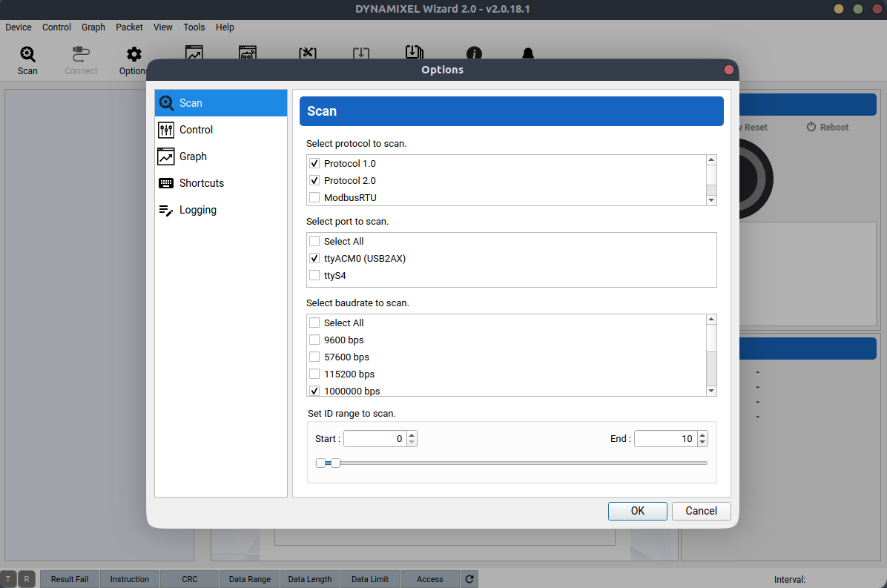Open the Graph settings category
Screen dimensions: 887x588
tap(193, 156)
